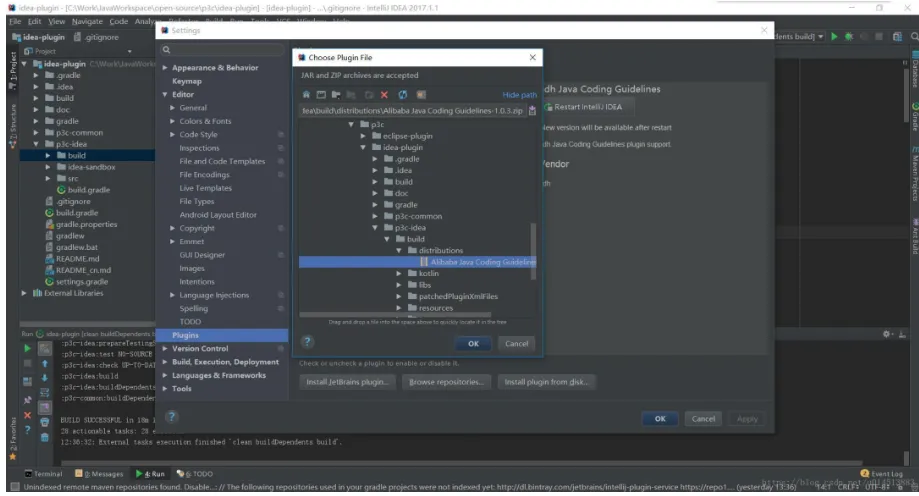Open the Navigate menu
The image size is (919, 496).
[x=87, y=21]
